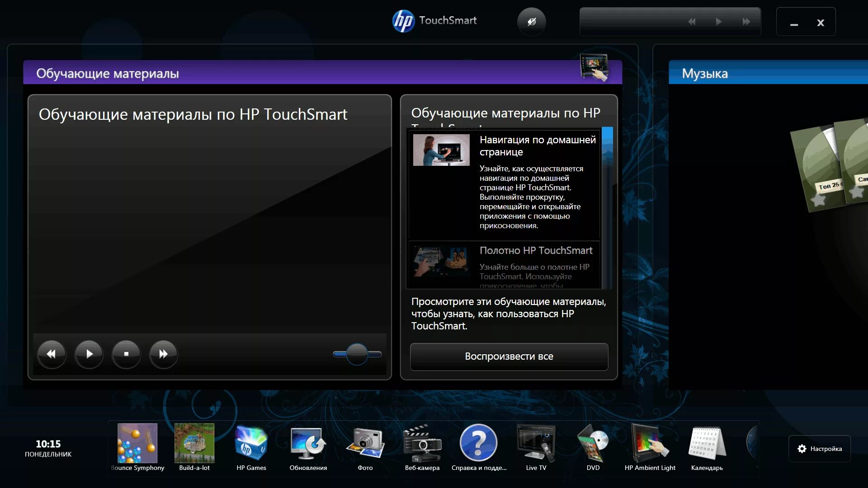Rewind the tutorial video player
The width and height of the screenshot is (868, 488).
(52, 354)
